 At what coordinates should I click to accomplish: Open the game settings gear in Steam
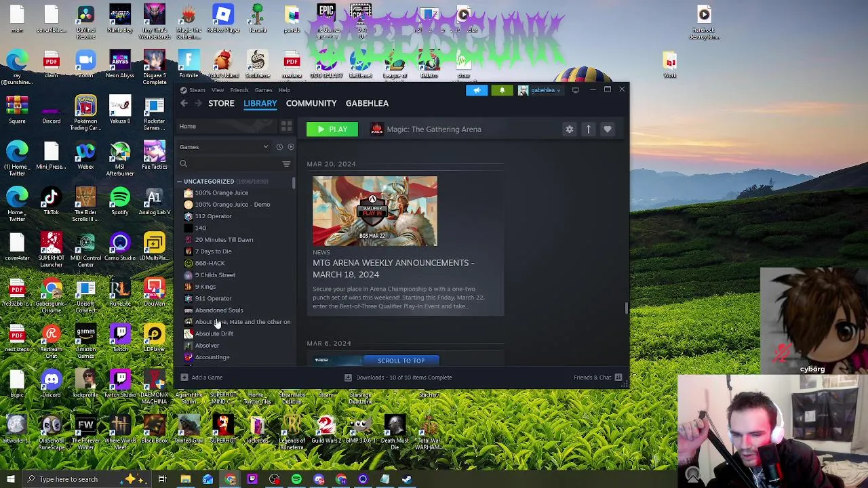pyautogui.click(x=570, y=129)
